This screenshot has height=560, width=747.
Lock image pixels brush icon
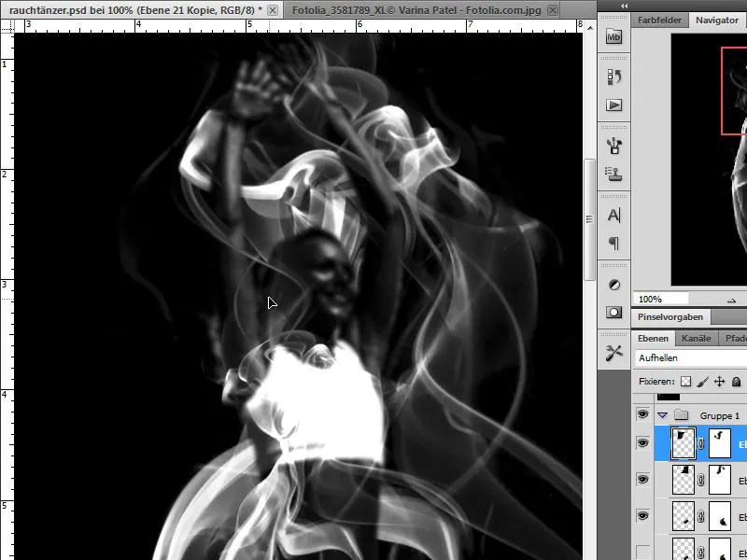(702, 382)
